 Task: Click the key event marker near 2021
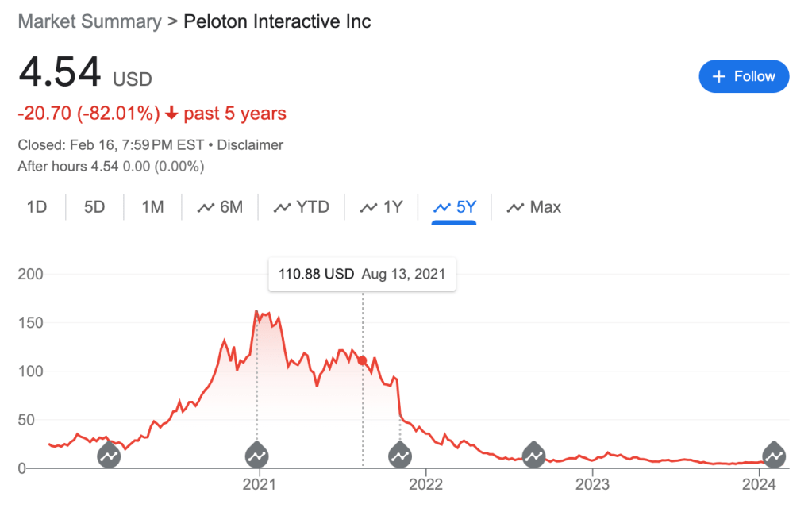pos(256,456)
